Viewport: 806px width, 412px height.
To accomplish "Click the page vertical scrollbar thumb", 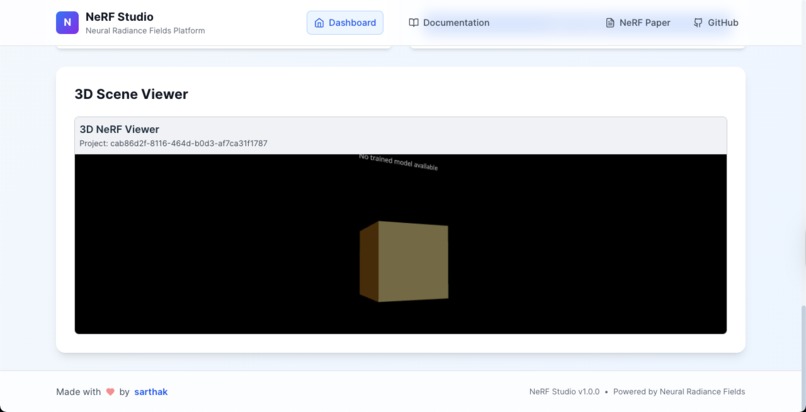I will pos(803,359).
